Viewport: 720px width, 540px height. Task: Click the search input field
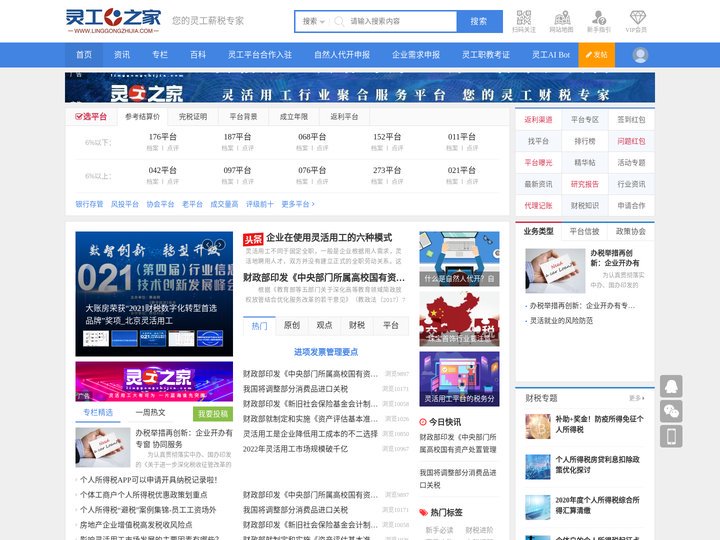399,21
